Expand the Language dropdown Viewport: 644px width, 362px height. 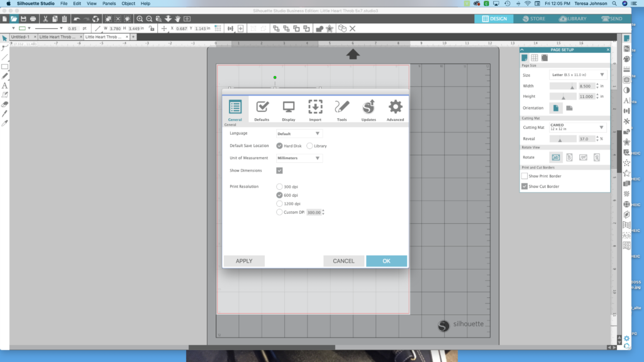coord(299,133)
